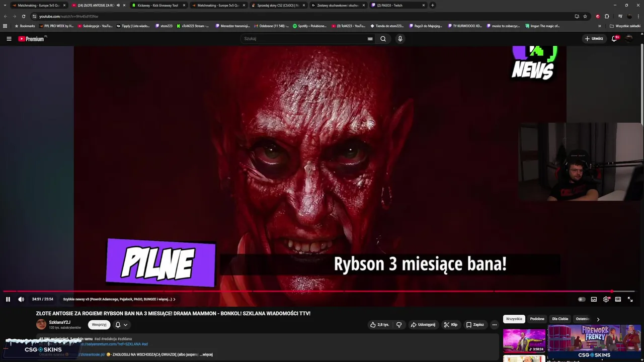
Task: Open the on-screen keyboard icon in search box
Action: coord(370,39)
